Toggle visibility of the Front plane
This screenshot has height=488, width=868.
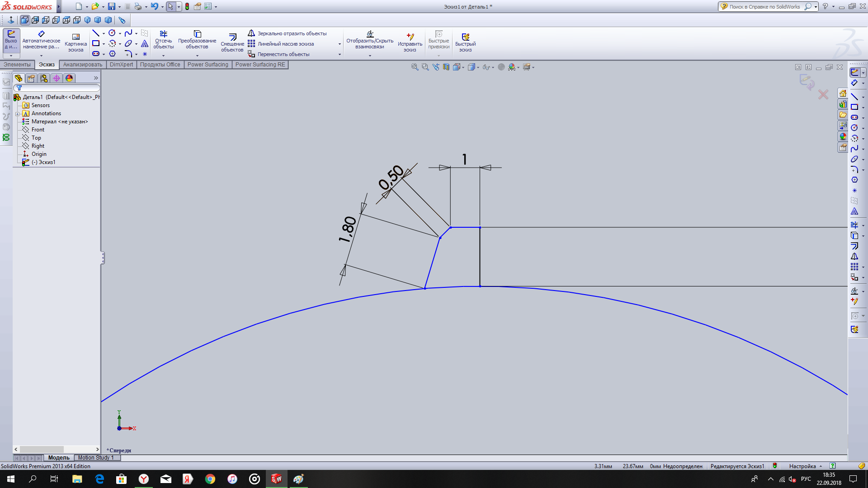(37, 129)
